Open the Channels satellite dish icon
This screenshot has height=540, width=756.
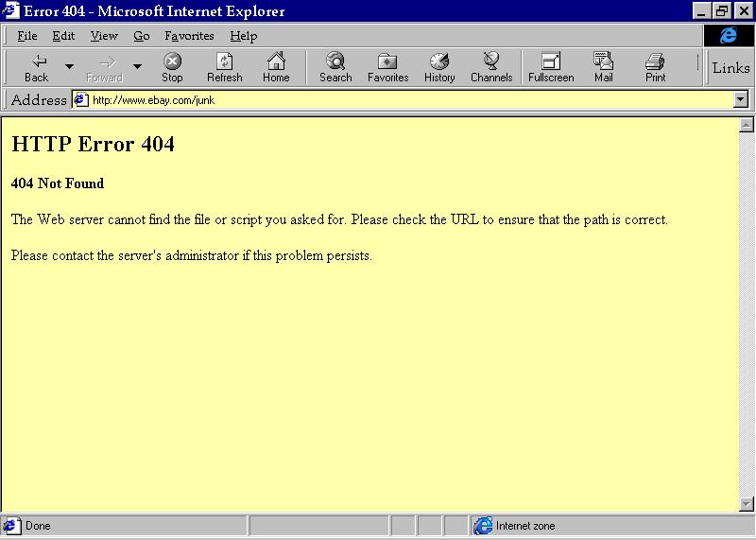coord(491,67)
